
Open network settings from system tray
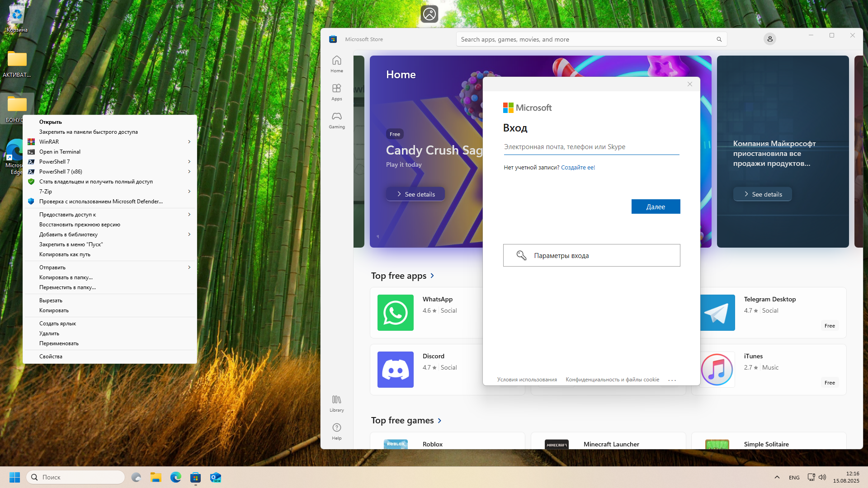point(811,477)
